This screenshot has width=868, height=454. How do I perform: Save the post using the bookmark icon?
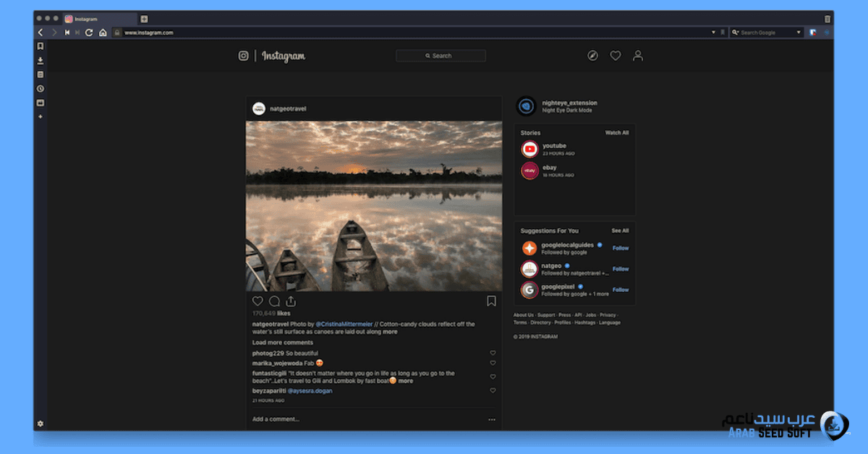point(491,301)
